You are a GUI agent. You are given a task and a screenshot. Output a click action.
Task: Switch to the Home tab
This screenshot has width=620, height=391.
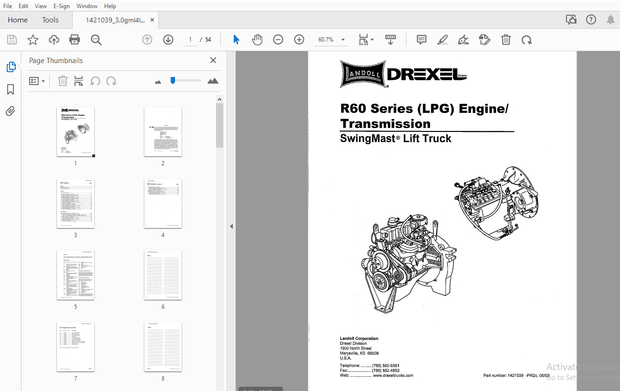point(17,20)
